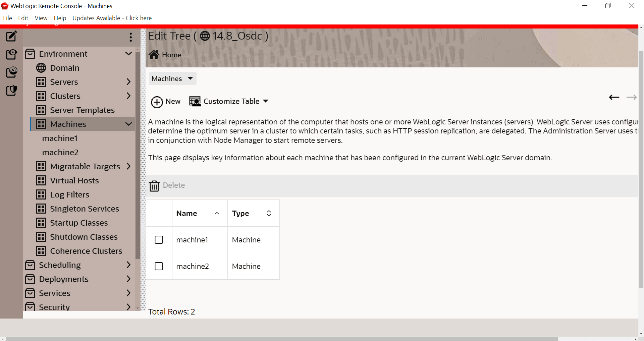Click the Log Filters grid icon
This screenshot has width=644, height=341.
41,194
